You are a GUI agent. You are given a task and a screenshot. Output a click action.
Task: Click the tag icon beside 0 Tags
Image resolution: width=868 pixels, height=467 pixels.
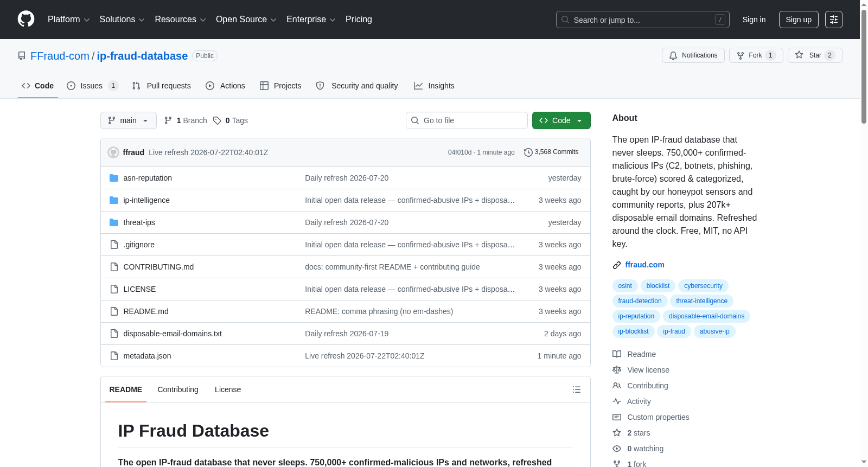click(x=217, y=120)
